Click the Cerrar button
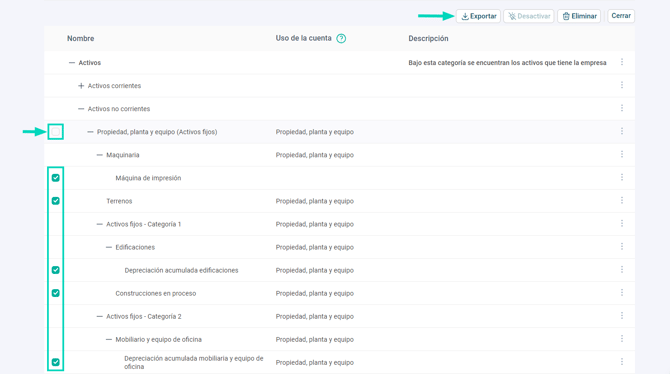The width and height of the screenshot is (670, 374). click(x=621, y=16)
